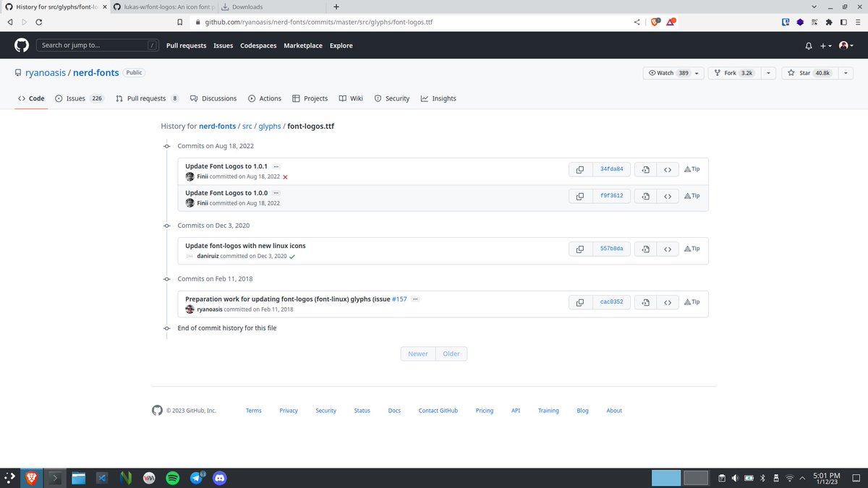Open Discord from the taskbar
868x488 pixels.
coord(220,478)
